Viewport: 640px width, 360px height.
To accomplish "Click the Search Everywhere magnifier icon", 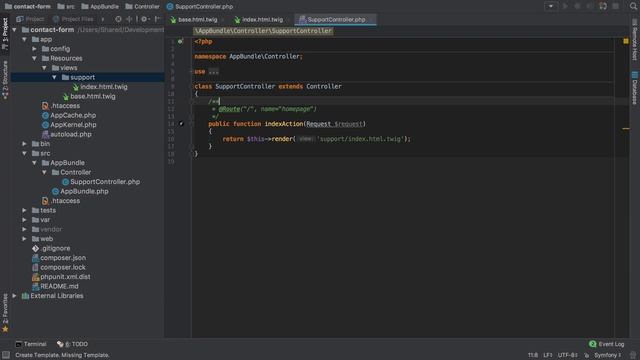I will (x=633, y=6).
